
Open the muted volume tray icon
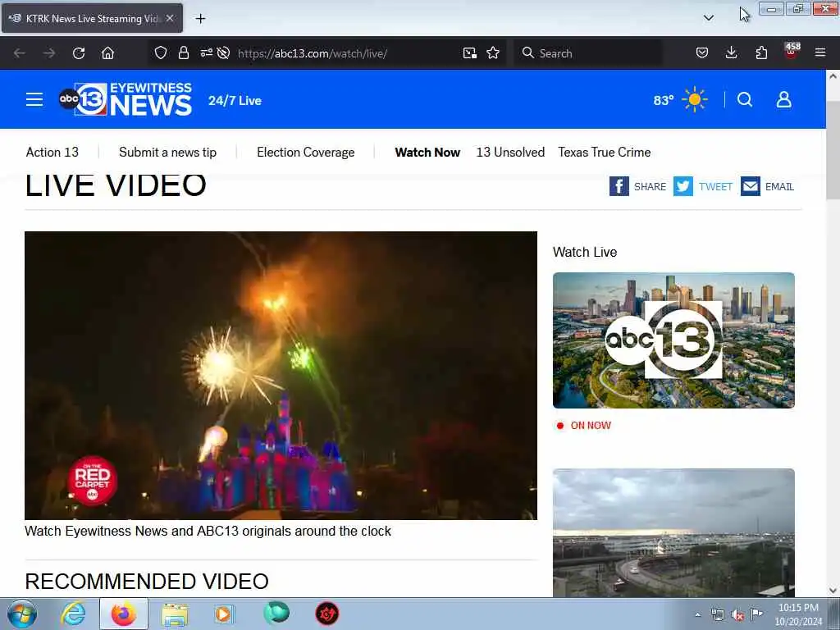(737, 615)
